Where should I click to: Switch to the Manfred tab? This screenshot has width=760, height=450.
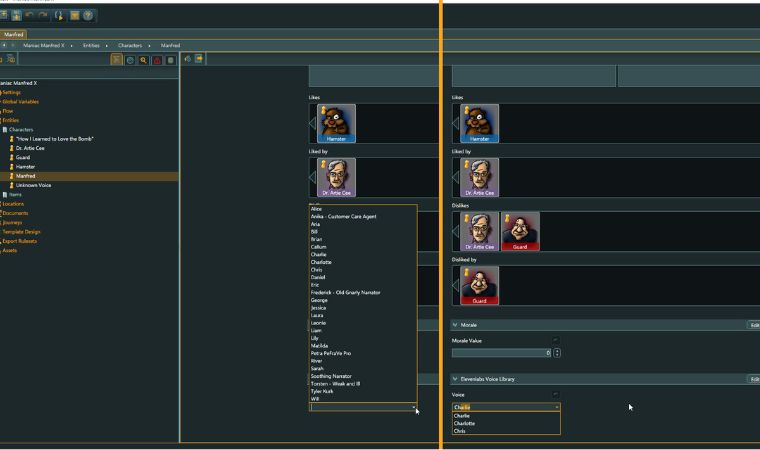coord(14,34)
